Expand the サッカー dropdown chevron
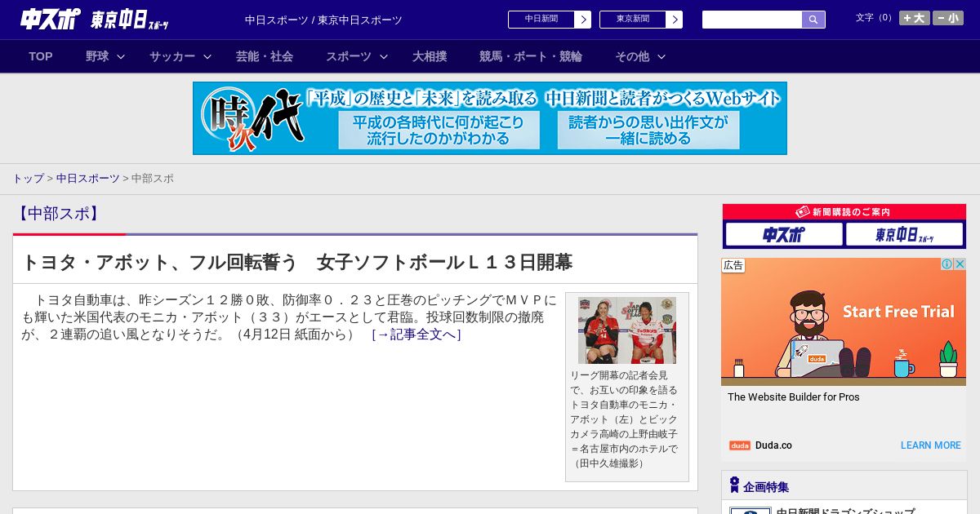 pyautogui.click(x=207, y=56)
